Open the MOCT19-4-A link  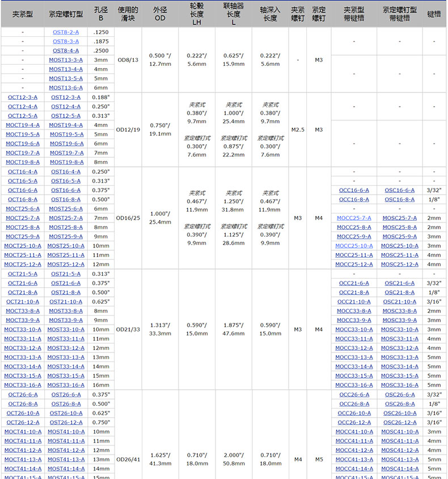point(23,125)
